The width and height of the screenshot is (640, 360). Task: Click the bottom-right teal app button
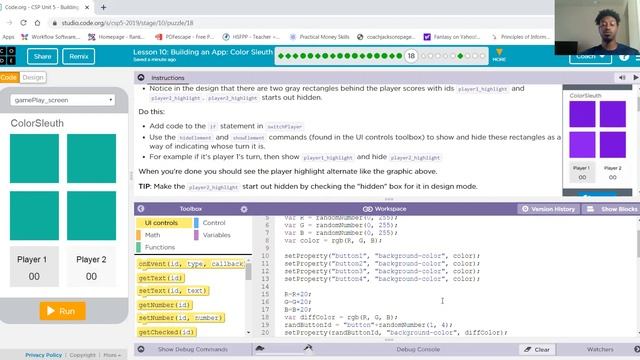pyautogui.click(x=91, y=216)
